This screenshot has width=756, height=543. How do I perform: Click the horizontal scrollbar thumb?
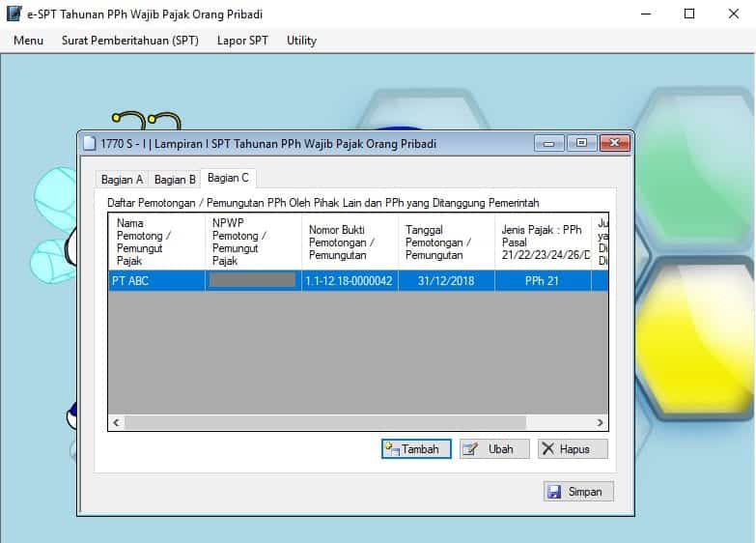coord(325,422)
